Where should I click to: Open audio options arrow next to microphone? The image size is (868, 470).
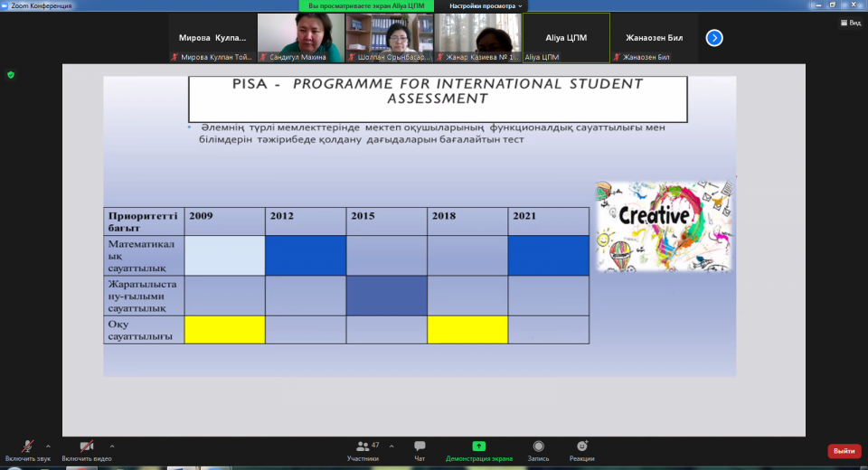click(x=48, y=446)
